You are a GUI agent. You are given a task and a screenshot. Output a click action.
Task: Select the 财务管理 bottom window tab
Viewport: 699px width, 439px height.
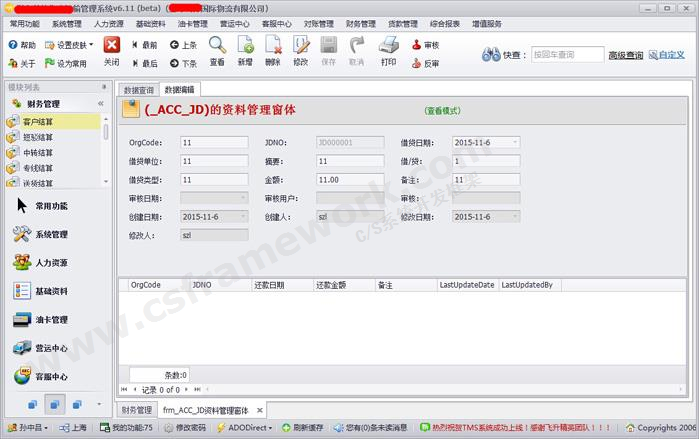click(x=137, y=410)
